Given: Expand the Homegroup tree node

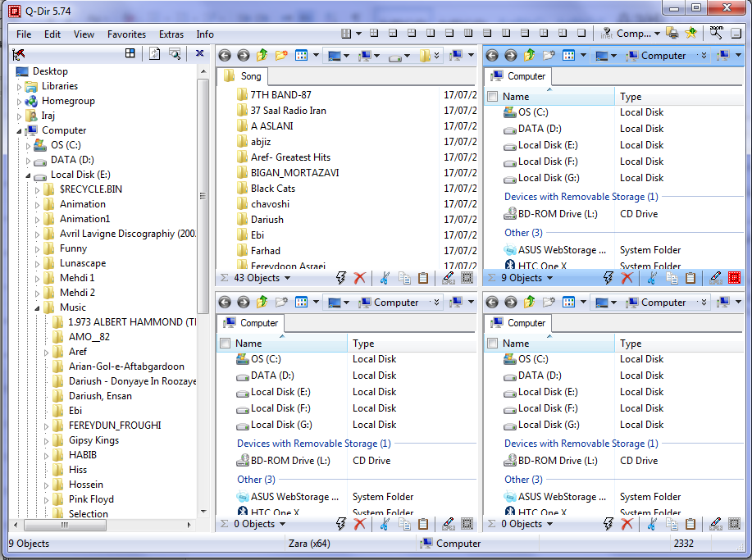Looking at the screenshot, I should (x=19, y=102).
